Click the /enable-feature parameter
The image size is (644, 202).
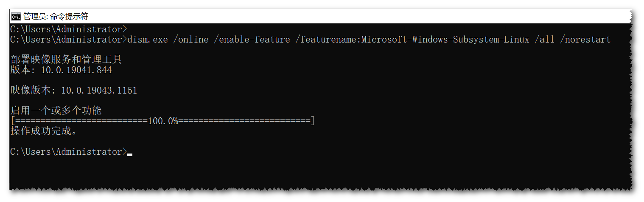click(x=252, y=40)
